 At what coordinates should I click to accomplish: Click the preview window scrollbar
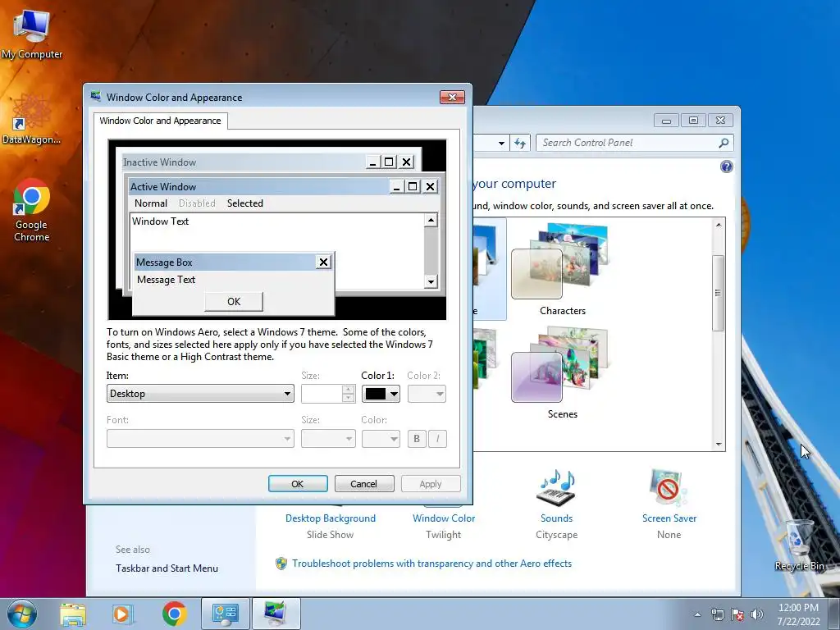[x=431, y=251]
